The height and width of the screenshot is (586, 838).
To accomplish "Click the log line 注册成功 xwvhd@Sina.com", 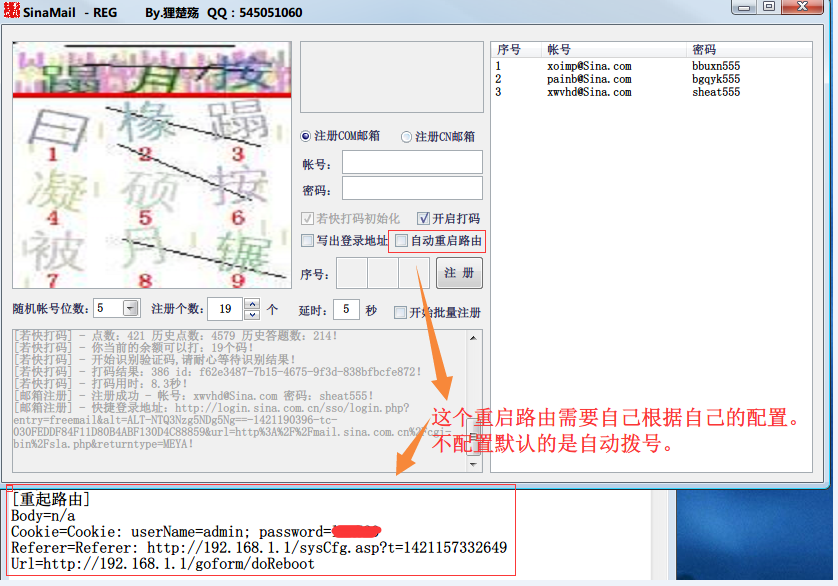I will tap(193, 396).
